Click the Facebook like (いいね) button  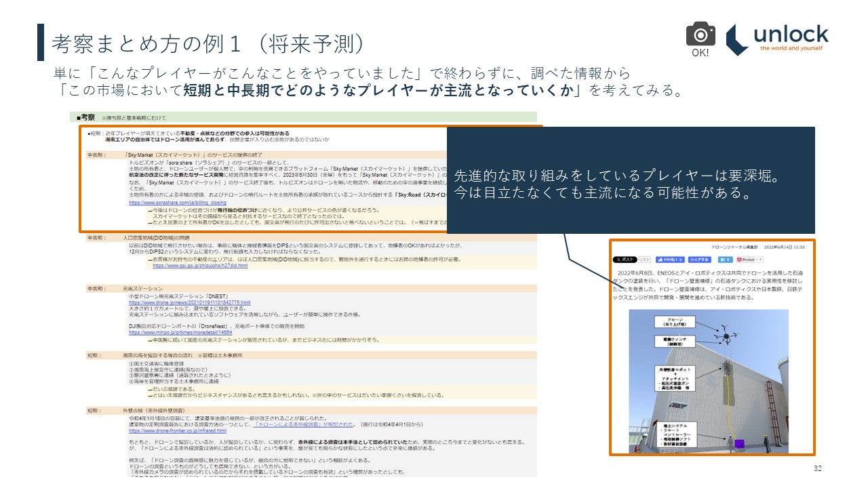669,260
